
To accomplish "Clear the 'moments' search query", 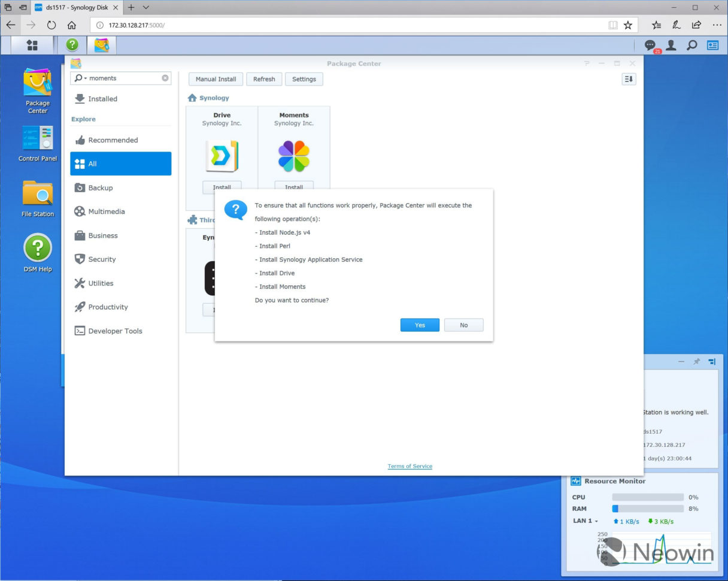I will [165, 78].
